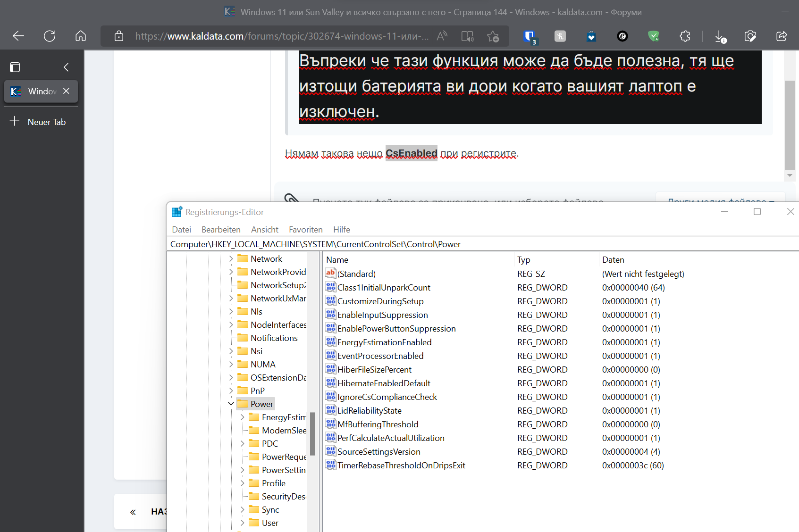Select the (Standard) value icon

330,273
